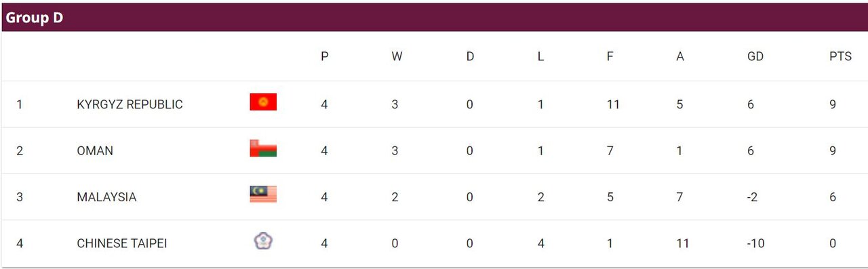Click the Chinese Taipei emblem icon

(x=263, y=241)
